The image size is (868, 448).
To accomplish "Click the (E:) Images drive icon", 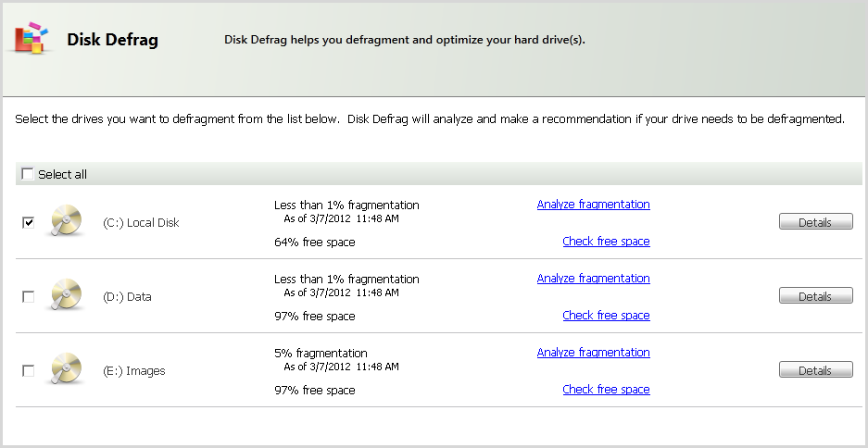I will point(67,369).
